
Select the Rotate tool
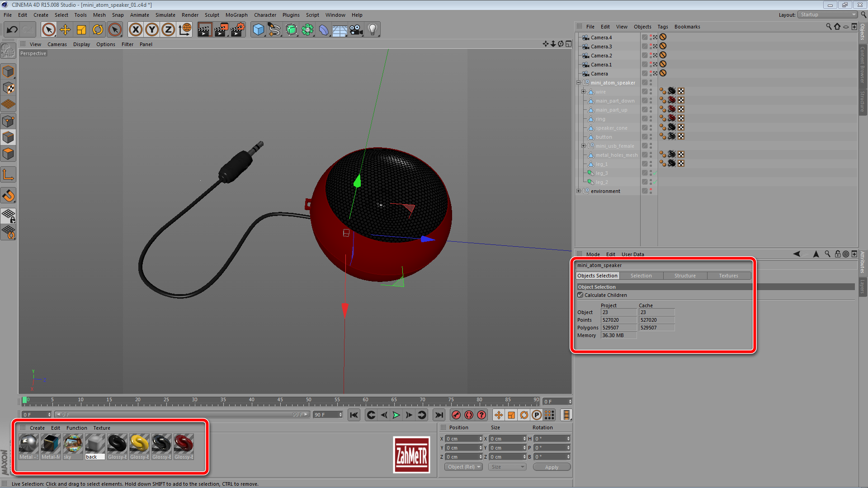point(98,30)
